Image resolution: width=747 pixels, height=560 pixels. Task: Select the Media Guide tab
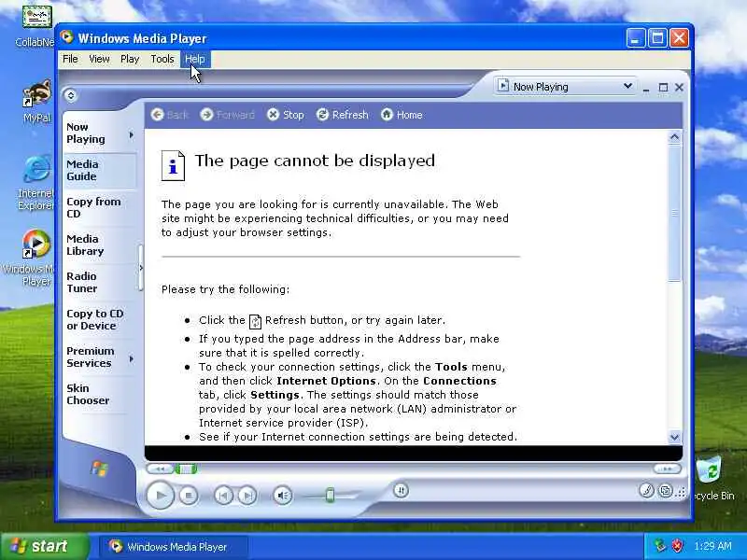(100, 171)
